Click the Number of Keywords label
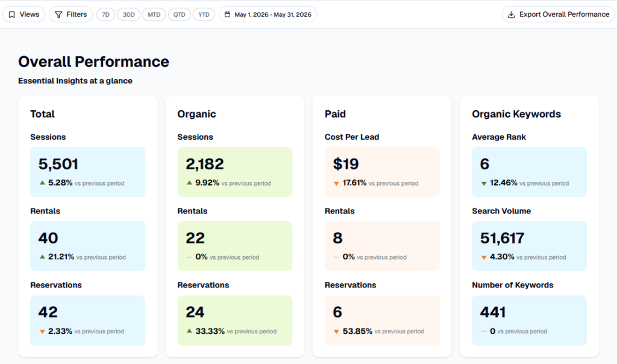Viewport: 617px width, 364px height. [513, 285]
